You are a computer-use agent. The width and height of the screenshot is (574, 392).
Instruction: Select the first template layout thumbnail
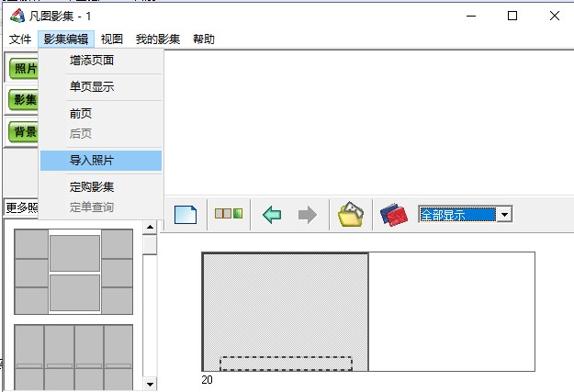pyautogui.click(x=74, y=272)
